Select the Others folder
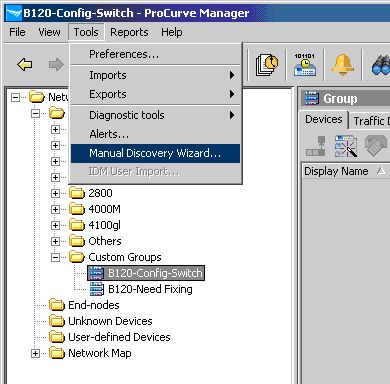Screen dimensions: 390x384 [105, 241]
